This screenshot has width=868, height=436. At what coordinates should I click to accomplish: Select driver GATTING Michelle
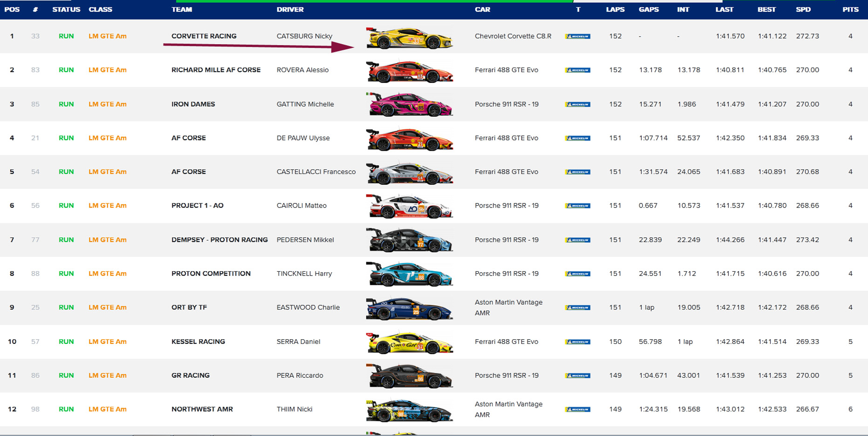(x=305, y=104)
